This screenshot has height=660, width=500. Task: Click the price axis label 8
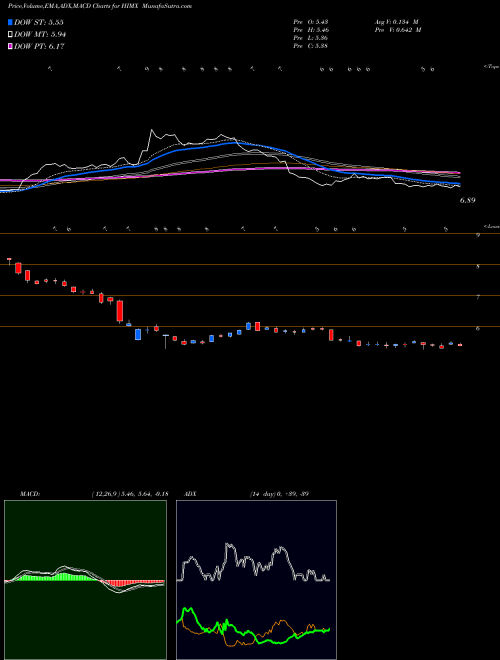coord(478,266)
